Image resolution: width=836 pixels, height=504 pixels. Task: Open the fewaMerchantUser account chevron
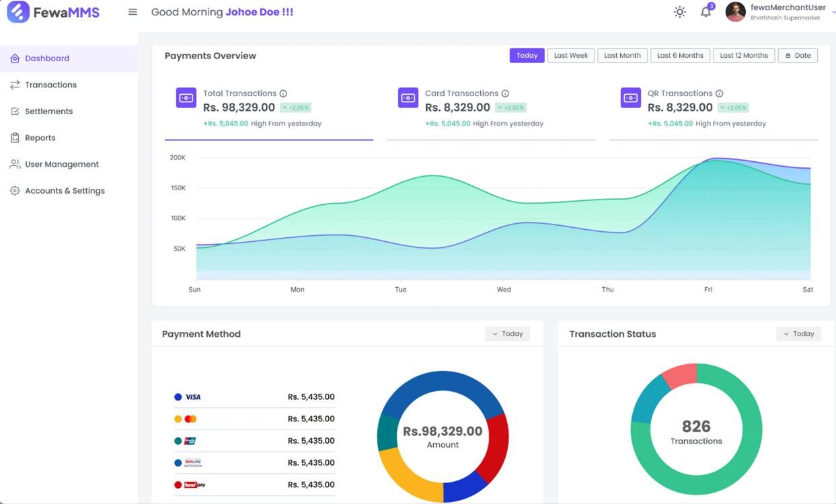(x=833, y=11)
